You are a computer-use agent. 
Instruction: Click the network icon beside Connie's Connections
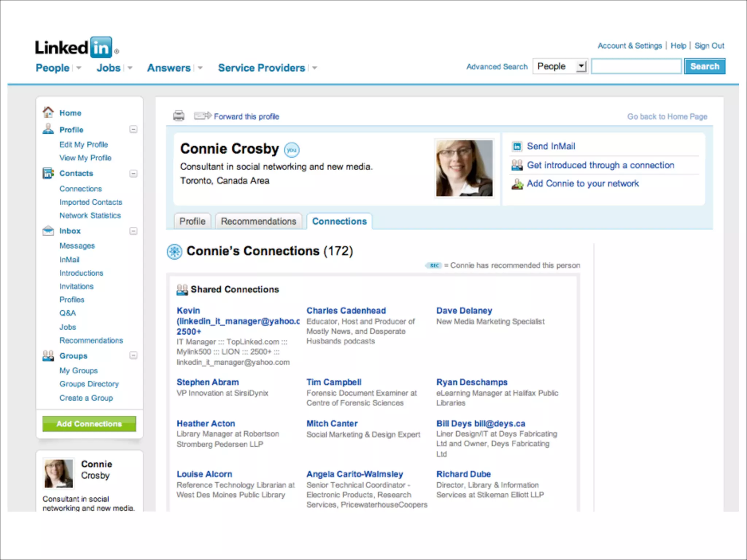coord(174,252)
